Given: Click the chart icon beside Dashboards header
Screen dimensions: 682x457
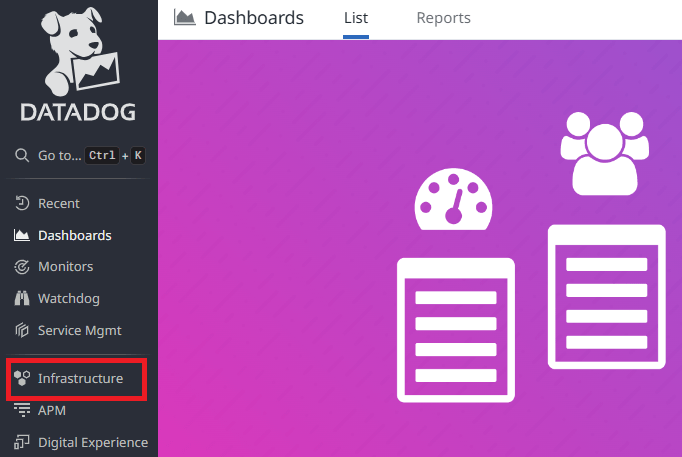Looking at the screenshot, I should (184, 17).
